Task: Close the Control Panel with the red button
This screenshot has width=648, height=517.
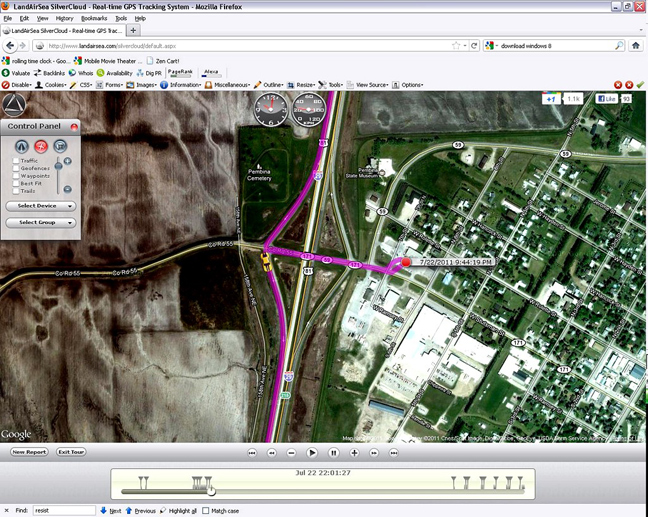Action: (x=74, y=127)
